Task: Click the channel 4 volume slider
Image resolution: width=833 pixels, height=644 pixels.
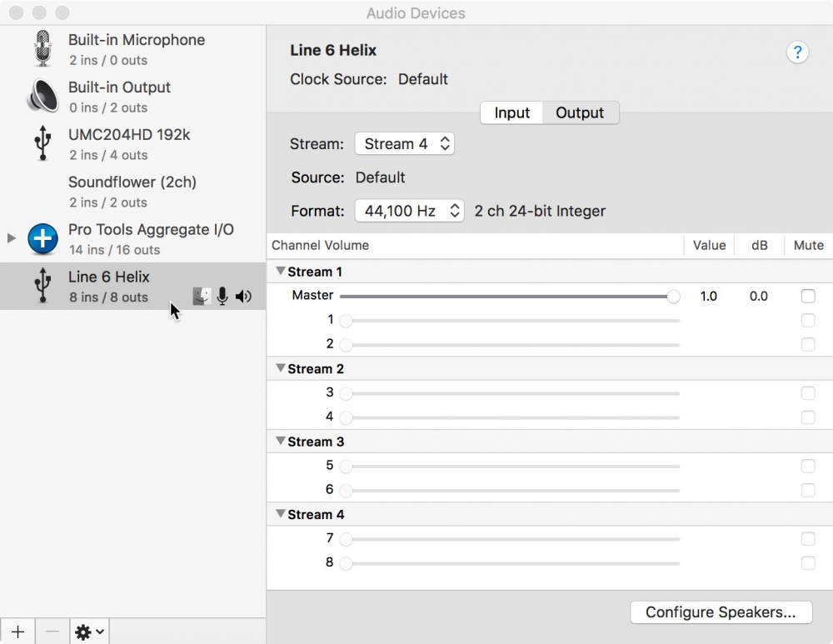Action: coord(510,417)
